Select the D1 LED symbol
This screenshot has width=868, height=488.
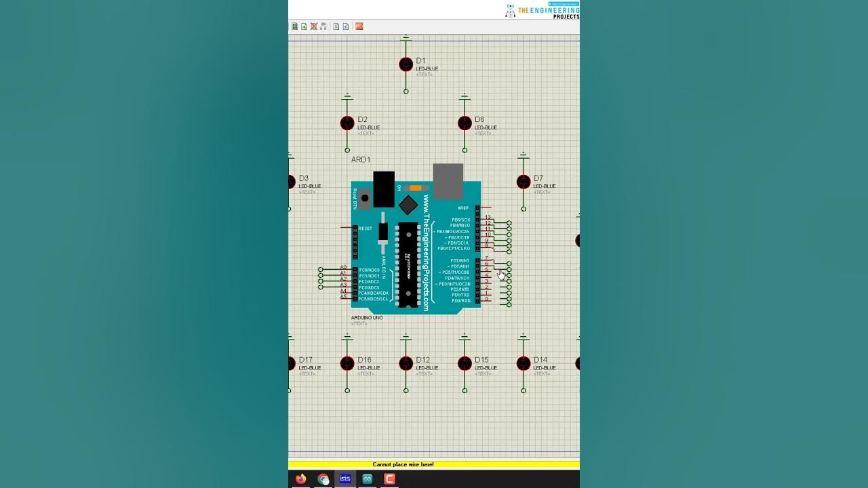(x=406, y=64)
